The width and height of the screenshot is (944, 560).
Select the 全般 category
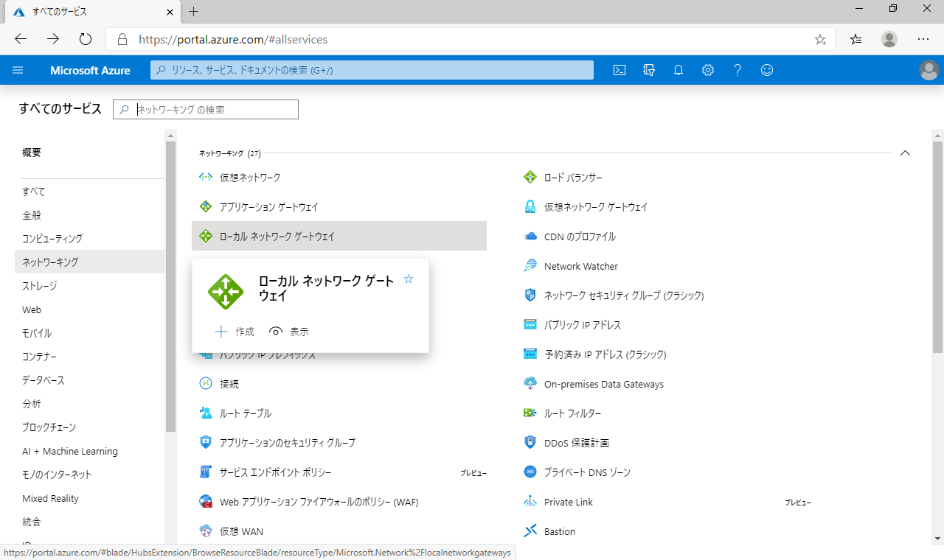[x=32, y=215]
